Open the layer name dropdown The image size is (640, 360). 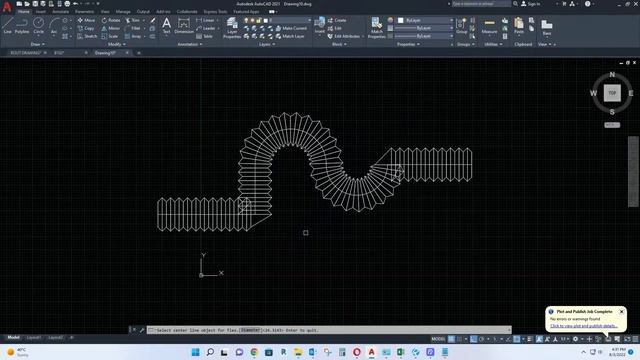(278, 20)
